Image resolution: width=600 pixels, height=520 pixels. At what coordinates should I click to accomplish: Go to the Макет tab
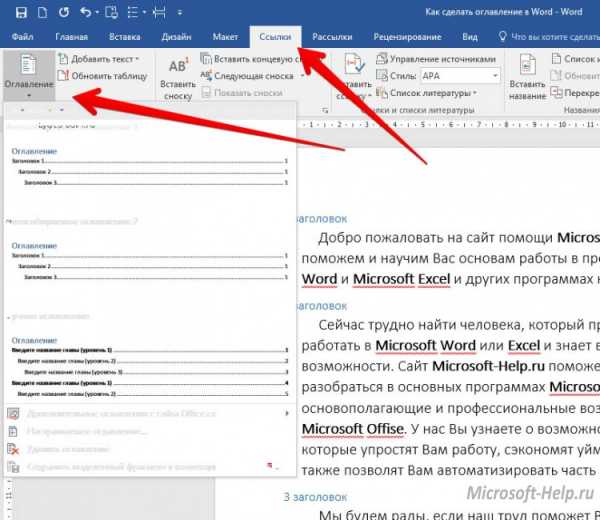[225, 37]
